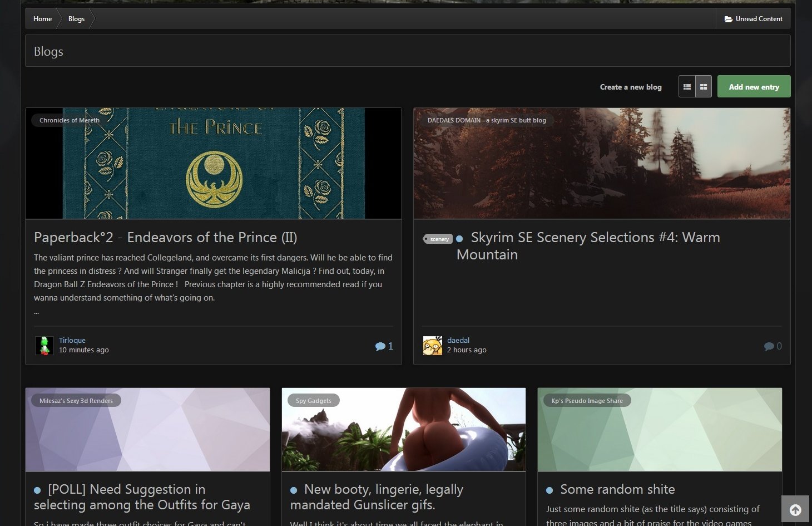Open Kp's Pseudo Image Share blog label

click(x=587, y=401)
